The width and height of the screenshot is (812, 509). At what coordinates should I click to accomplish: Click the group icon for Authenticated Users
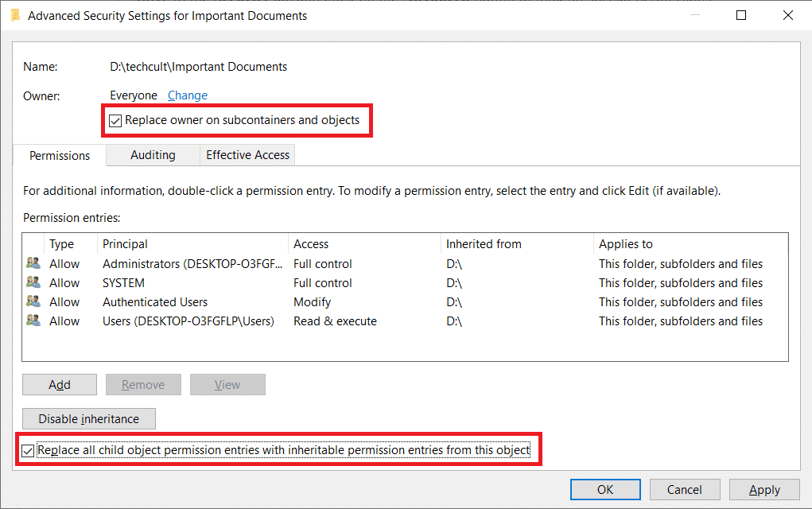click(33, 301)
